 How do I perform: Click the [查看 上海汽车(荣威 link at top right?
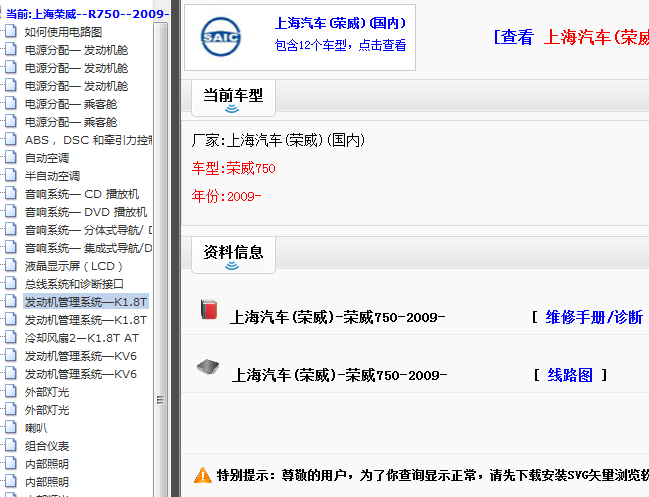[571, 37]
